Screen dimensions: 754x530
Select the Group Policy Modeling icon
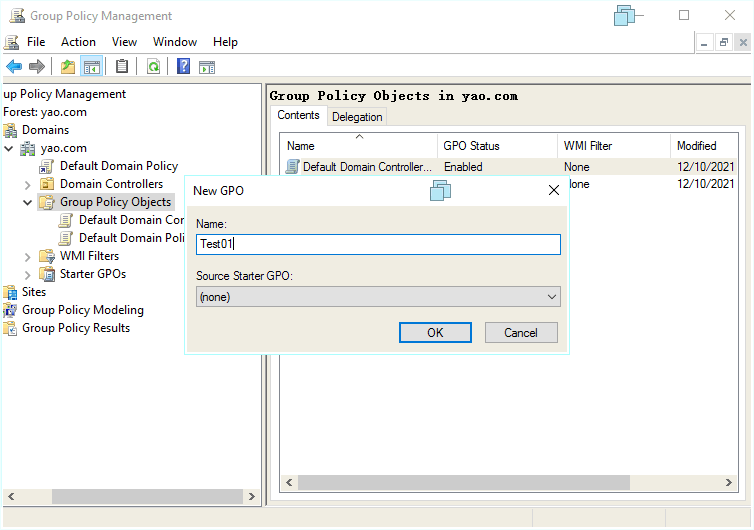[11, 310]
